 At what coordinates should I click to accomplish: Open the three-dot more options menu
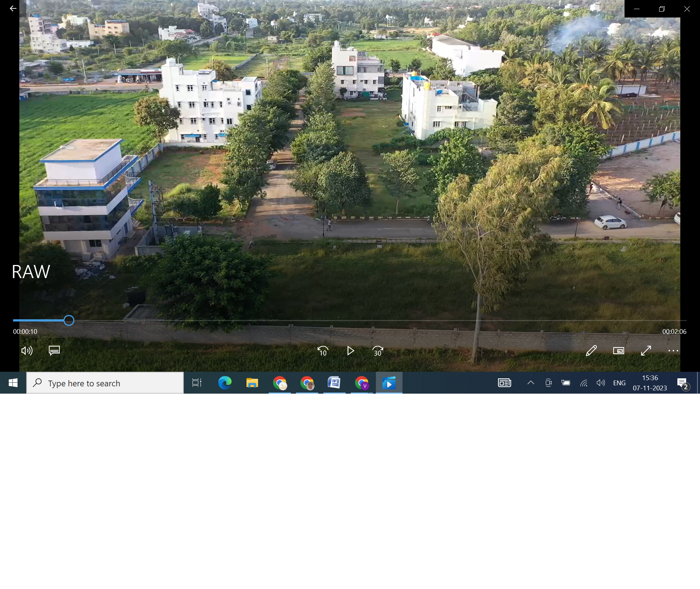(x=673, y=351)
